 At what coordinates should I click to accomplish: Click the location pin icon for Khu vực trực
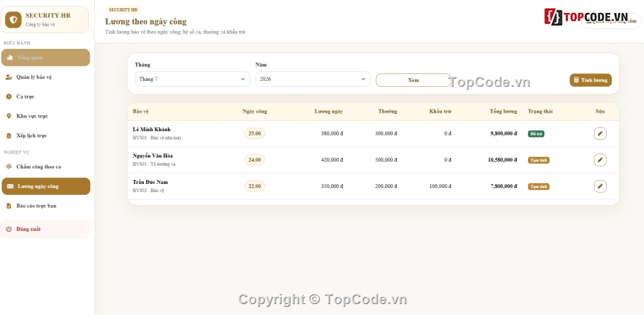pyautogui.click(x=9, y=116)
